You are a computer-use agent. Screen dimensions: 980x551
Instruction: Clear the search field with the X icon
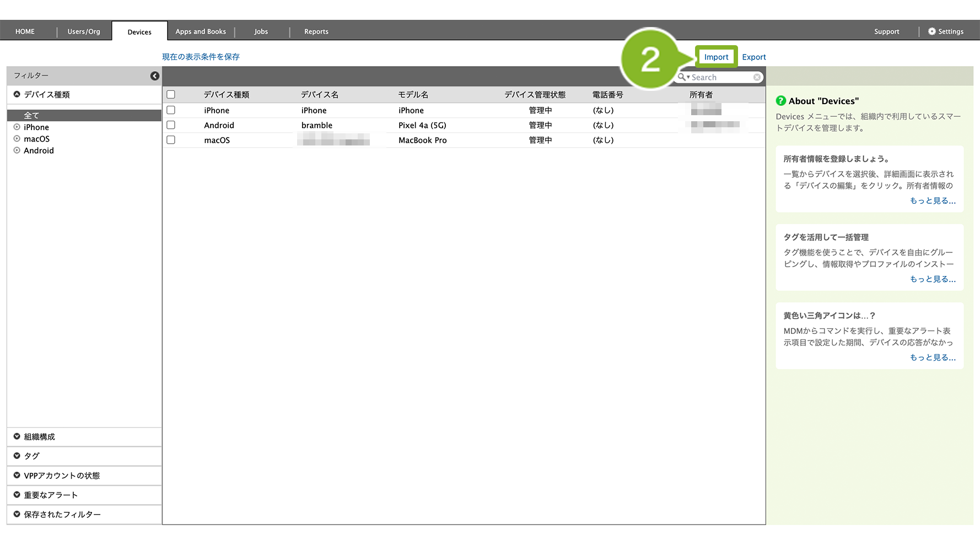(757, 78)
